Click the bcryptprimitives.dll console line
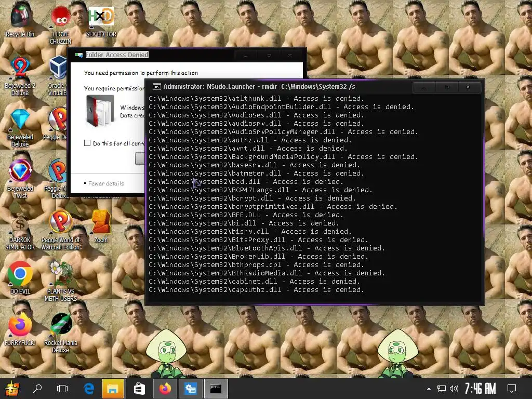 pos(273,207)
